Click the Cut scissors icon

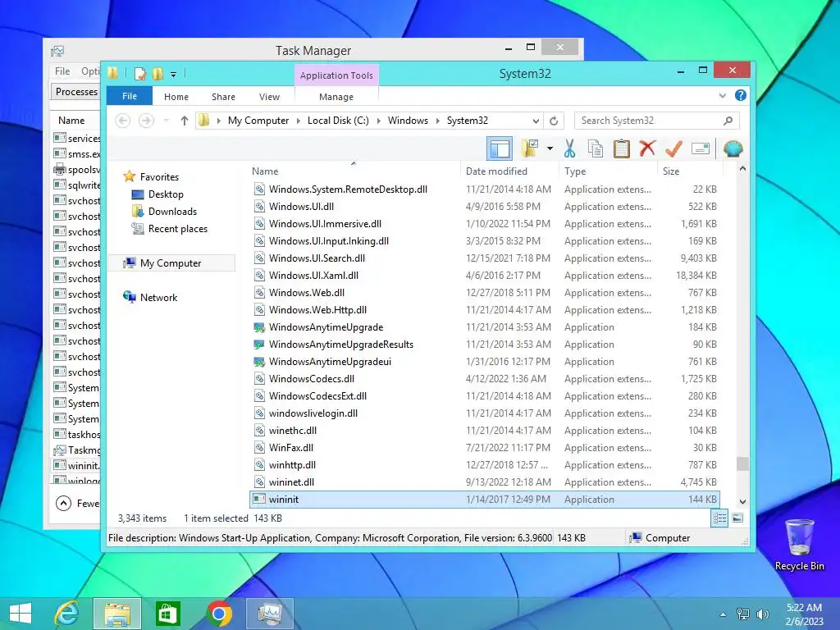pos(569,148)
